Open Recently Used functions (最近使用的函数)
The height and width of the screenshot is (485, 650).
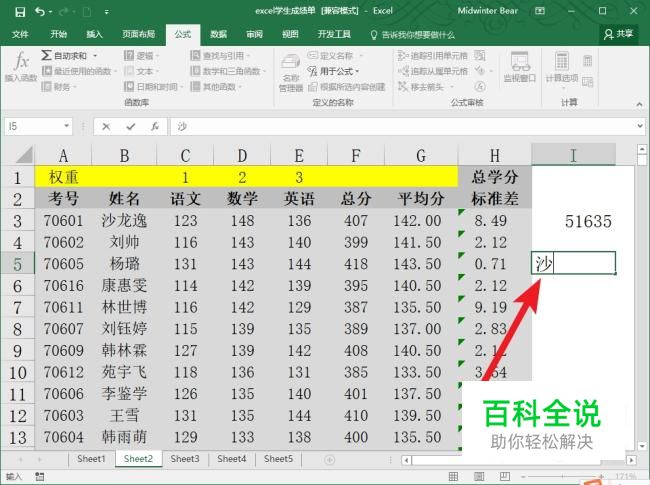(x=79, y=71)
